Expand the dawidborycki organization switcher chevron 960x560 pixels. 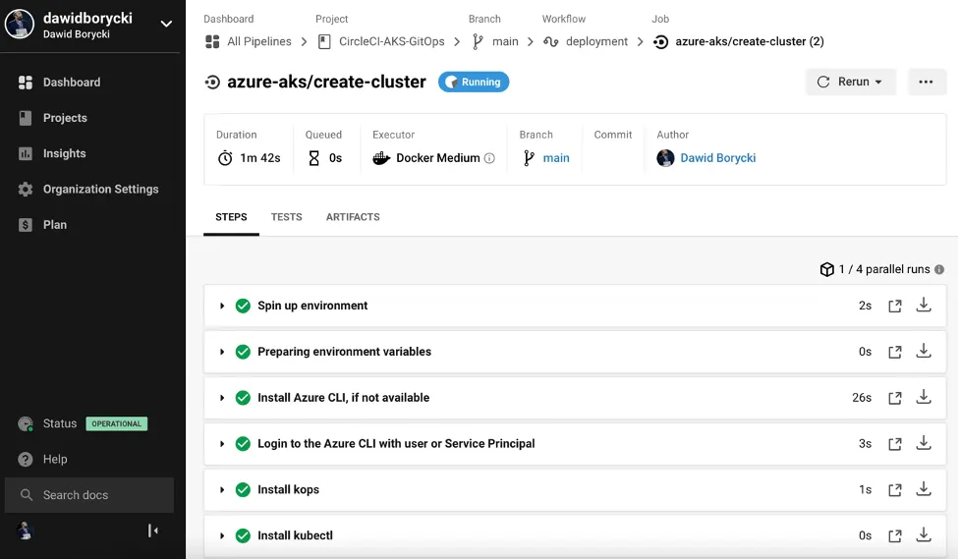pos(166,24)
